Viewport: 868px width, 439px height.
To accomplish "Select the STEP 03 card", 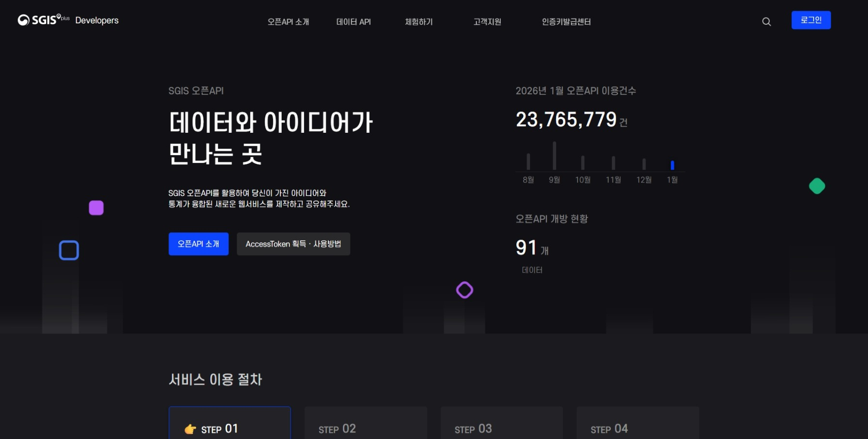I will 502,423.
